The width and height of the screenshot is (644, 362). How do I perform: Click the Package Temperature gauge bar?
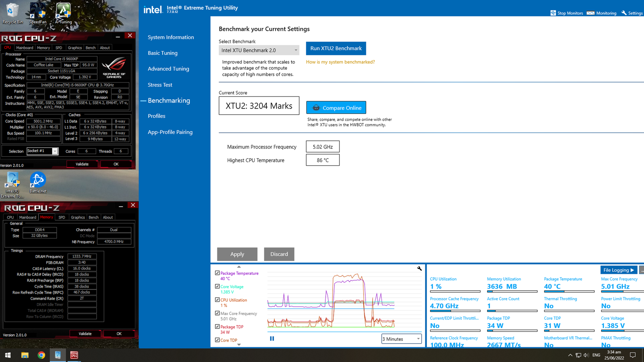(x=569, y=292)
